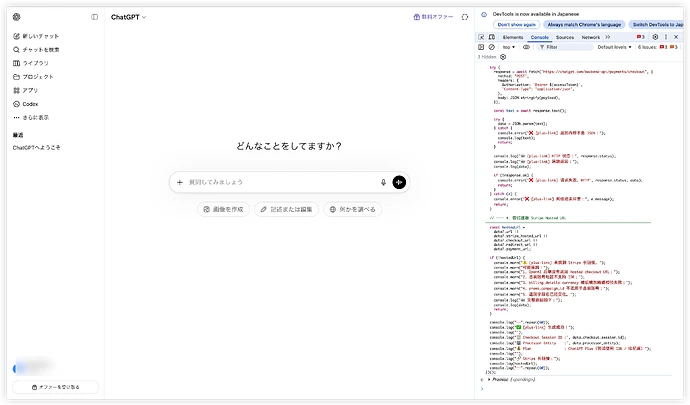Viewport: 690px width, 405px height.
Task: Open DevTools settings gear
Action: coord(655,37)
